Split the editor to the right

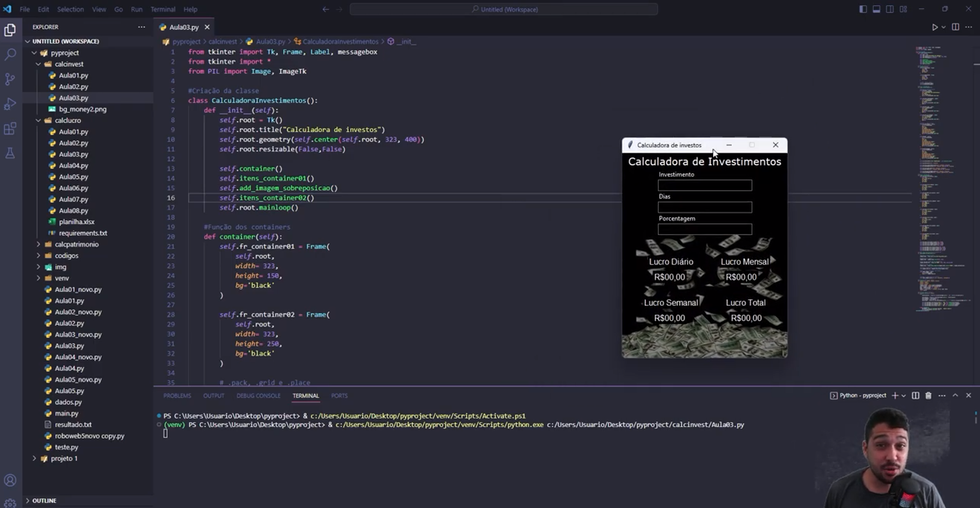click(x=955, y=27)
